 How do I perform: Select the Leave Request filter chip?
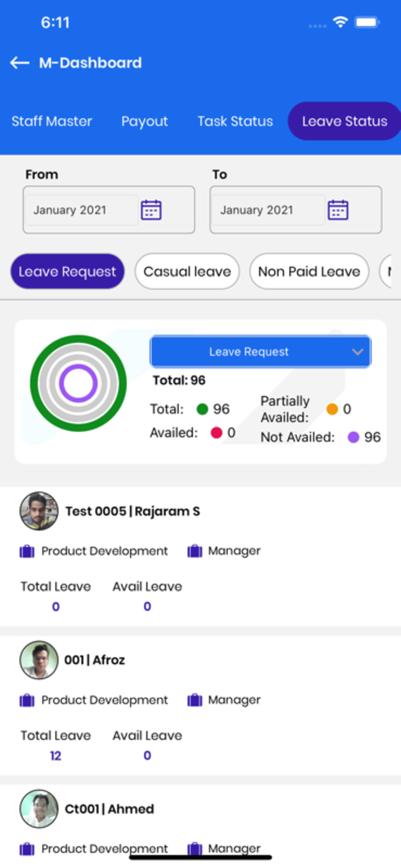click(x=67, y=271)
